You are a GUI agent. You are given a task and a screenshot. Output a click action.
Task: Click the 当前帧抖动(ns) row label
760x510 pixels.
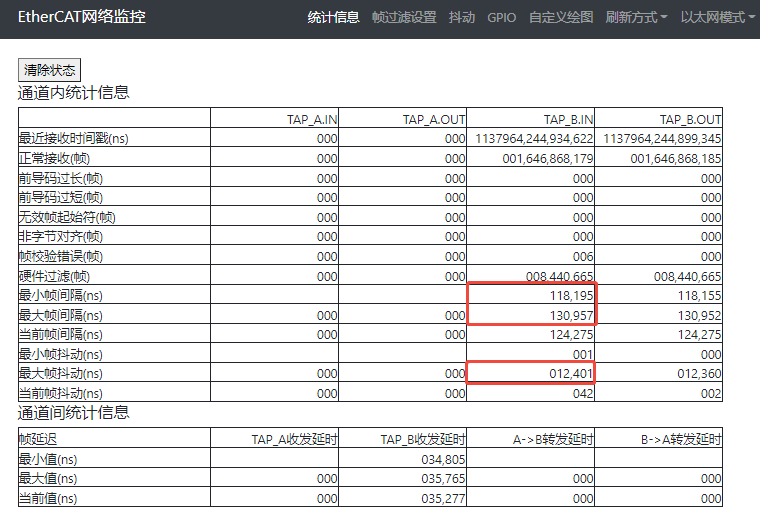(x=61, y=393)
